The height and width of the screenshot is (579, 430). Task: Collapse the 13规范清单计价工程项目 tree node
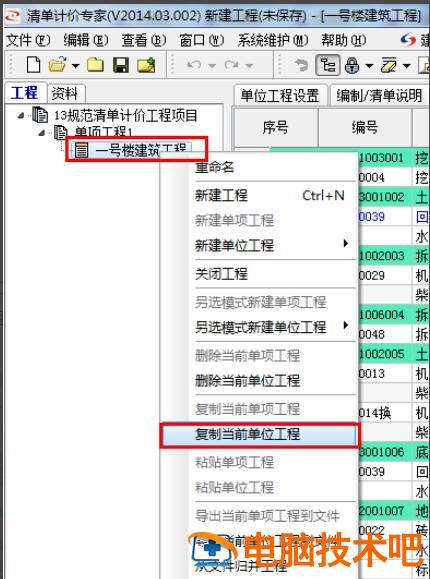coord(21,116)
